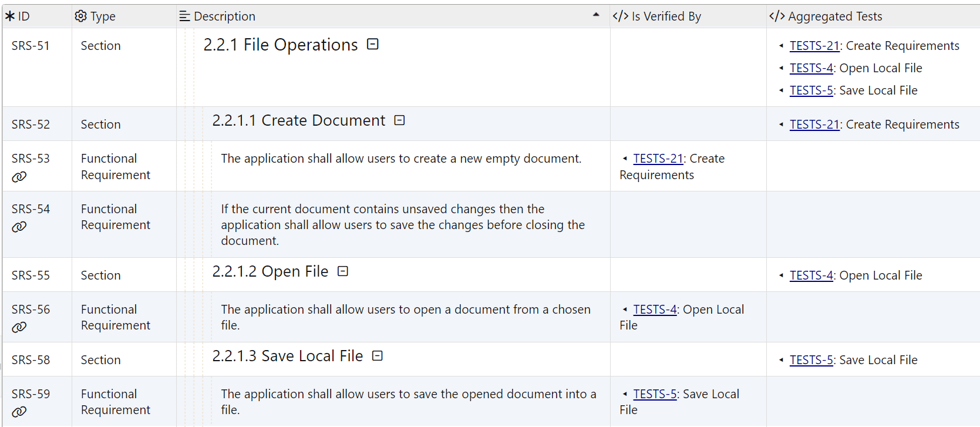Select the SRS-53 ID text
Viewport: 980px width, 427px height.
(31, 159)
